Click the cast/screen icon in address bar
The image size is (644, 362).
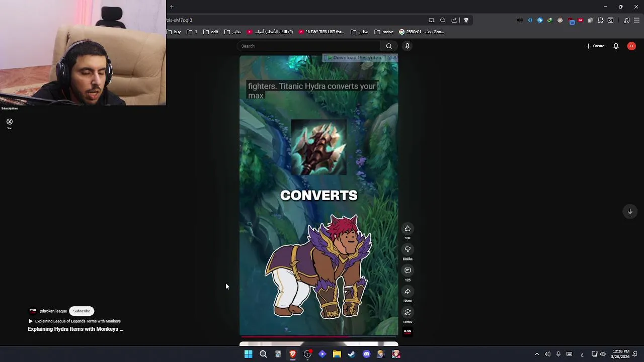[x=431, y=20]
